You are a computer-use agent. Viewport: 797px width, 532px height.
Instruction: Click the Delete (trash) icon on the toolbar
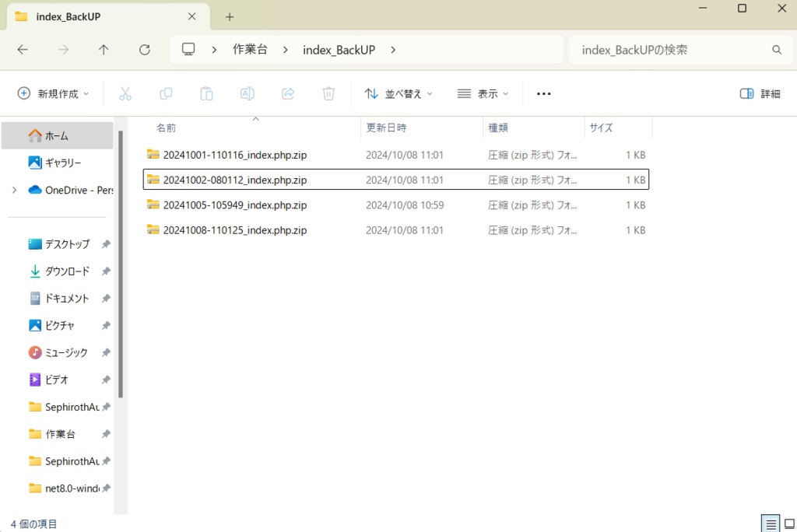tap(328, 93)
